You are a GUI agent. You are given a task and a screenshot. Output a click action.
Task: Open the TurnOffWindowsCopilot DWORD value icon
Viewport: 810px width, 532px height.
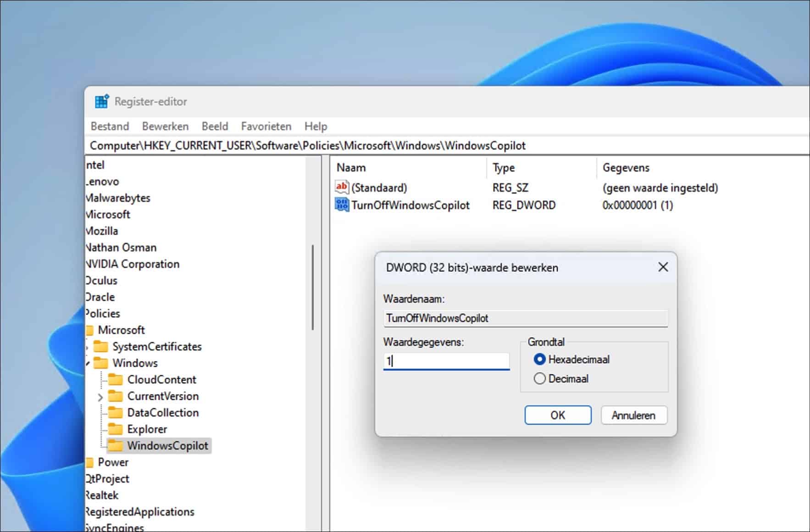(x=341, y=205)
